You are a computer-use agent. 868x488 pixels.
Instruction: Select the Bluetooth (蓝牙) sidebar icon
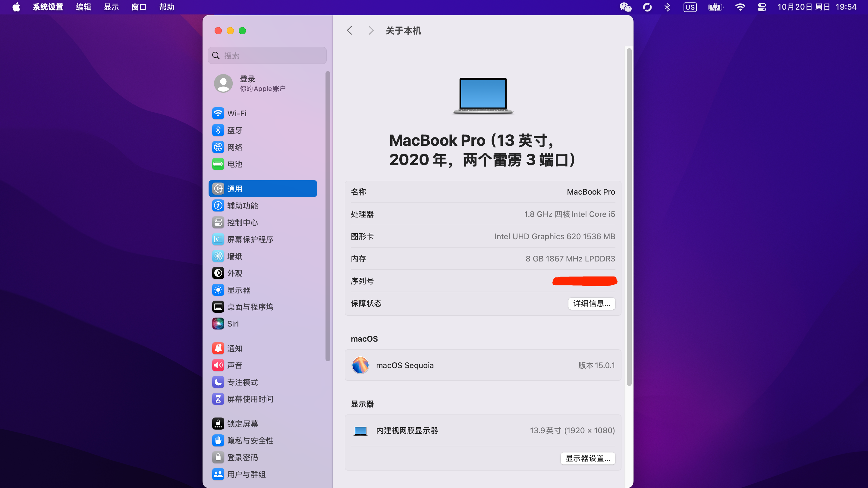click(218, 130)
